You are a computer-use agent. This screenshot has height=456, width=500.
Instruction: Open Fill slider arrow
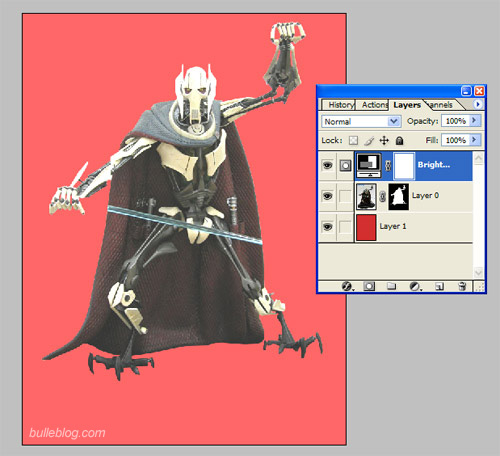pos(474,140)
